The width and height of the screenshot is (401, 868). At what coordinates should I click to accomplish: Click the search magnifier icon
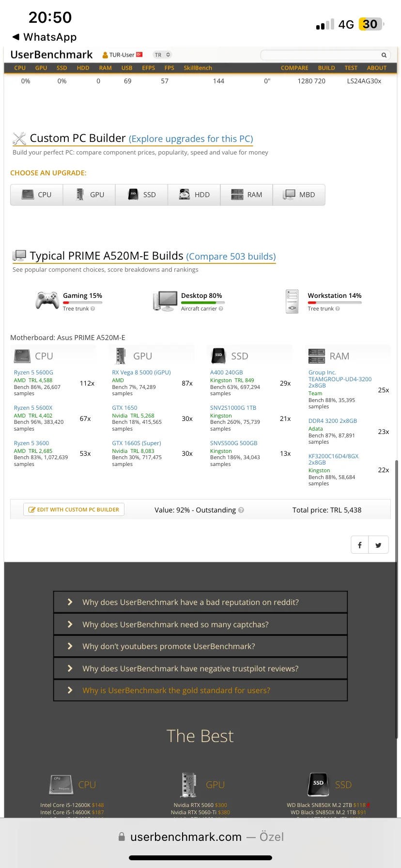coord(384,55)
